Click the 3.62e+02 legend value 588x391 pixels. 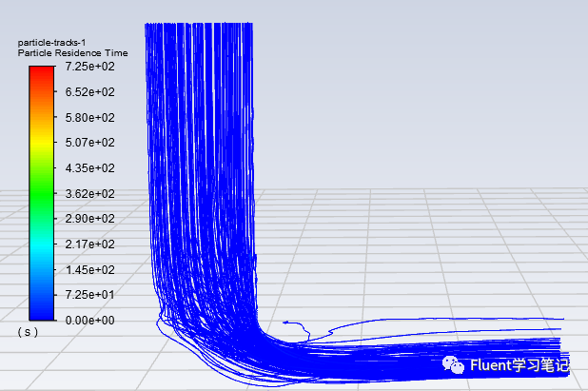point(90,194)
